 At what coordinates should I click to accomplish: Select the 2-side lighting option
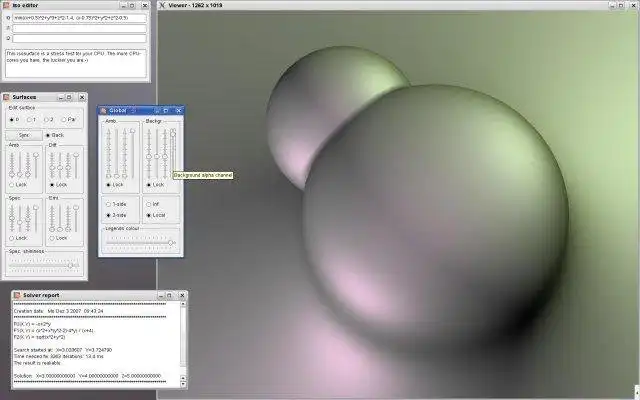109,215
